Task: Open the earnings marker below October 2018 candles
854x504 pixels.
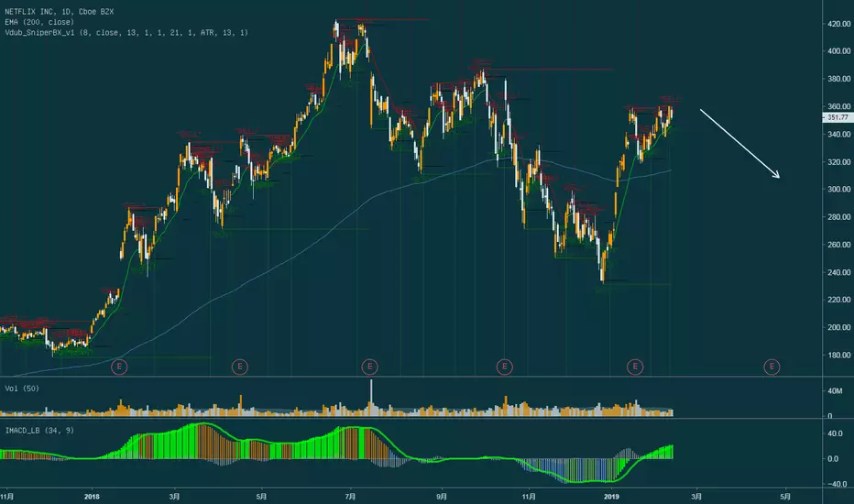Action: point(504,367)
